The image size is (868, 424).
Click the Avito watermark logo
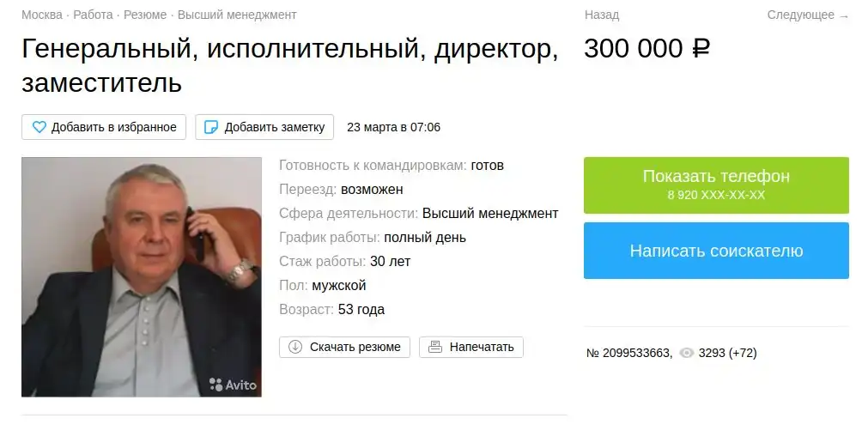[233, 385]
